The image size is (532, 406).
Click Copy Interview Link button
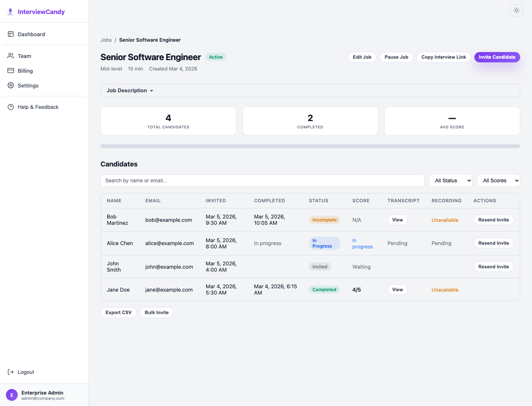click(x=444, y=57)
